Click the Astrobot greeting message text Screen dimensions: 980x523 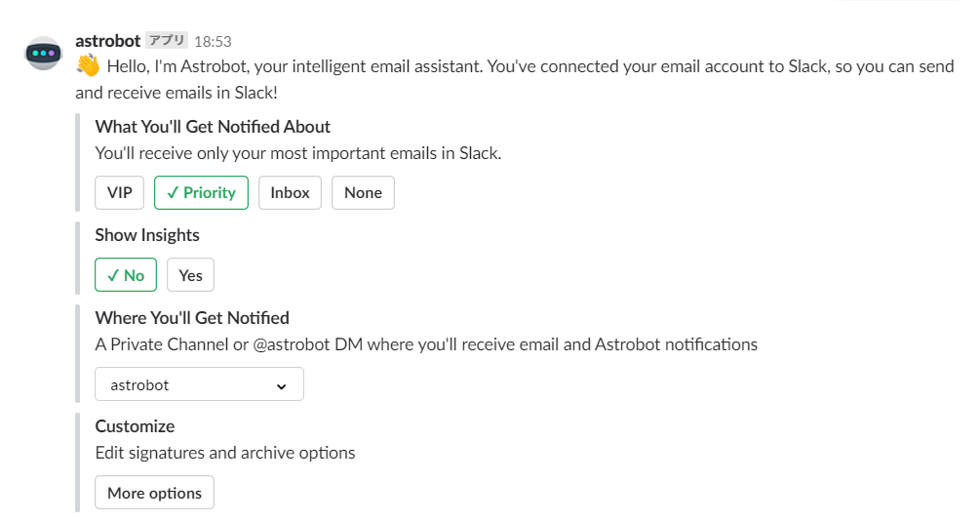(x=527, y=67)
